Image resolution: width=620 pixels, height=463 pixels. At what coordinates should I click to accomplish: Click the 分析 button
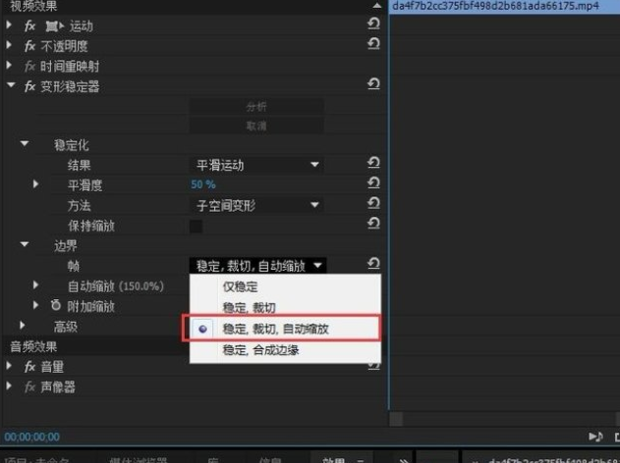pos(257,106)
